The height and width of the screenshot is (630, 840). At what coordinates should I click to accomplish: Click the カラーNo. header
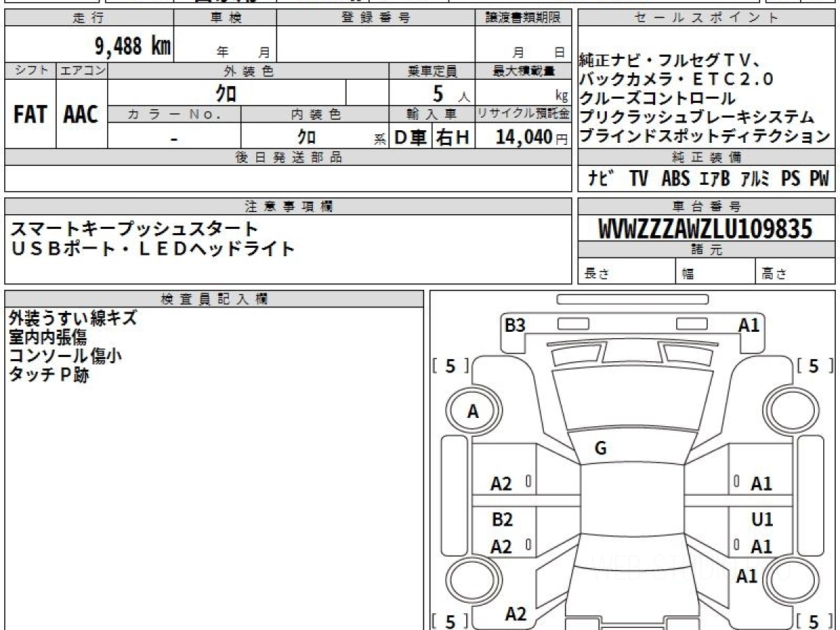click(x=174, y=114)
